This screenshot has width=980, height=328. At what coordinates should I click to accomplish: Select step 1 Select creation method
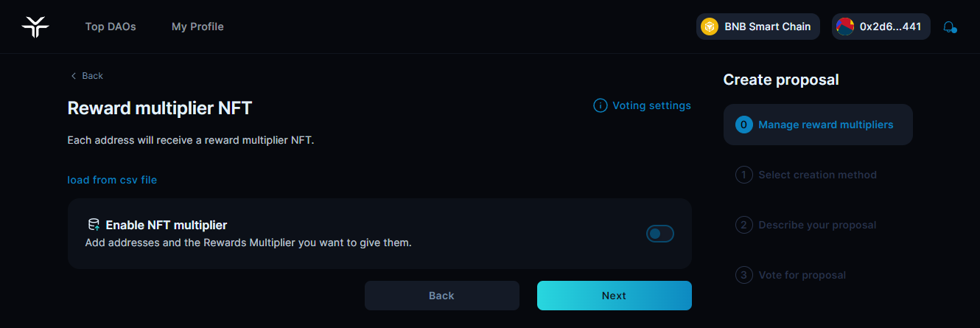coord(817,175)
